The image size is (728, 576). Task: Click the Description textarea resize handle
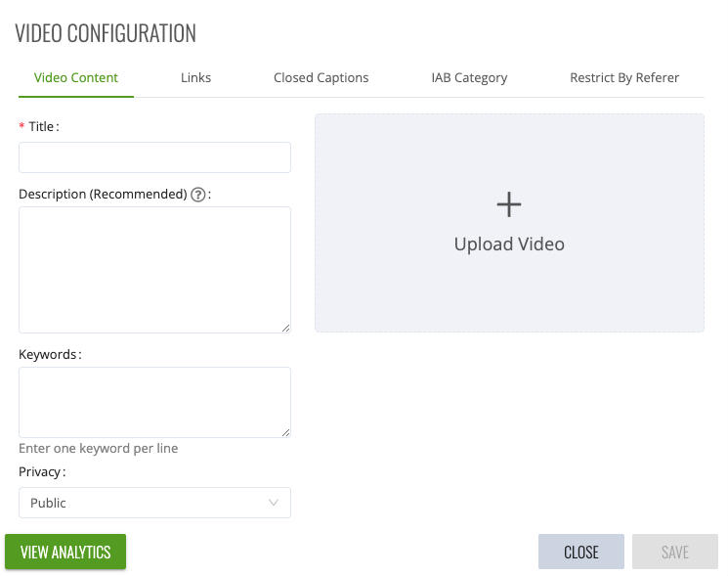pos(286,328)
